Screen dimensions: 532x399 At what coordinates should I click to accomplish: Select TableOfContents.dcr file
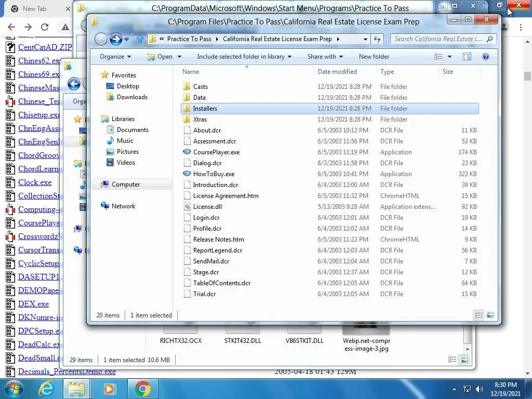(221, 283)
